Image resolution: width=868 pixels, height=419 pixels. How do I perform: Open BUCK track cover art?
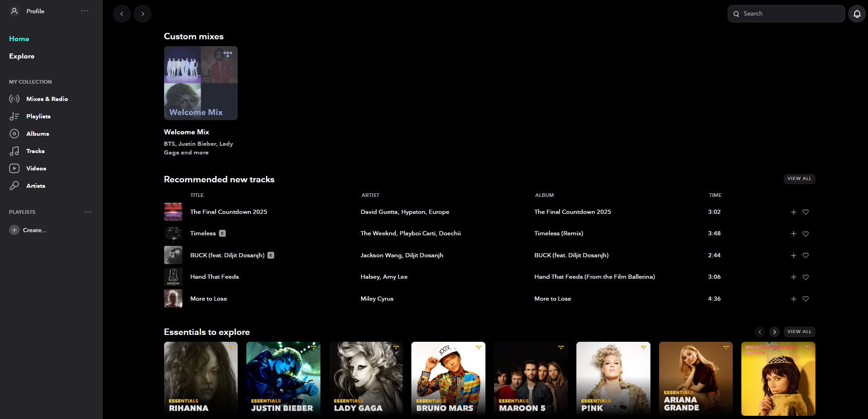[x=173, y=255]
